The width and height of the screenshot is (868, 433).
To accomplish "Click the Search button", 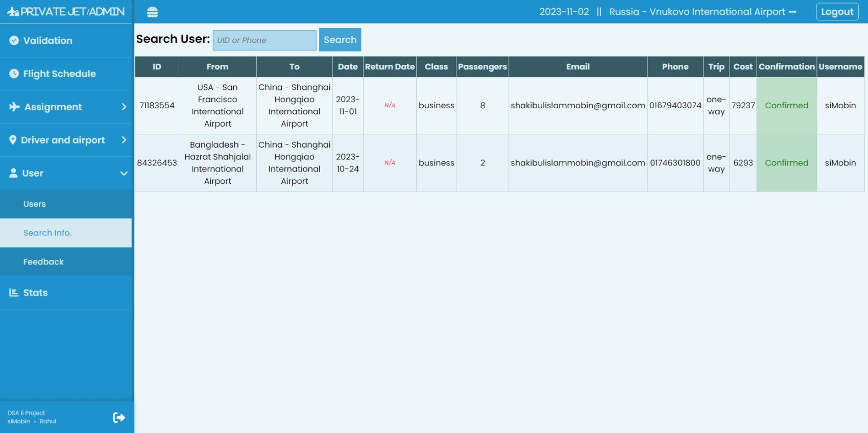I will (x=340, y=40).
